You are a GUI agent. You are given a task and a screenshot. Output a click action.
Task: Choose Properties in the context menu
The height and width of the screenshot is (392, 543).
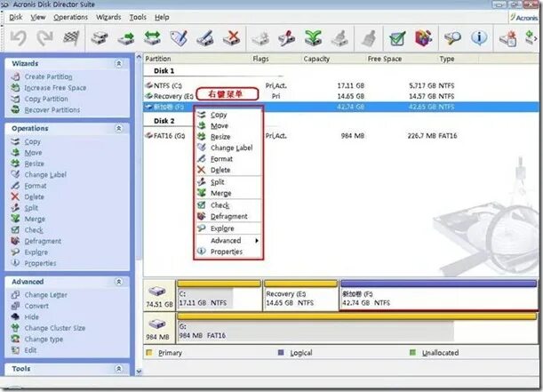[x=228, y=252]
